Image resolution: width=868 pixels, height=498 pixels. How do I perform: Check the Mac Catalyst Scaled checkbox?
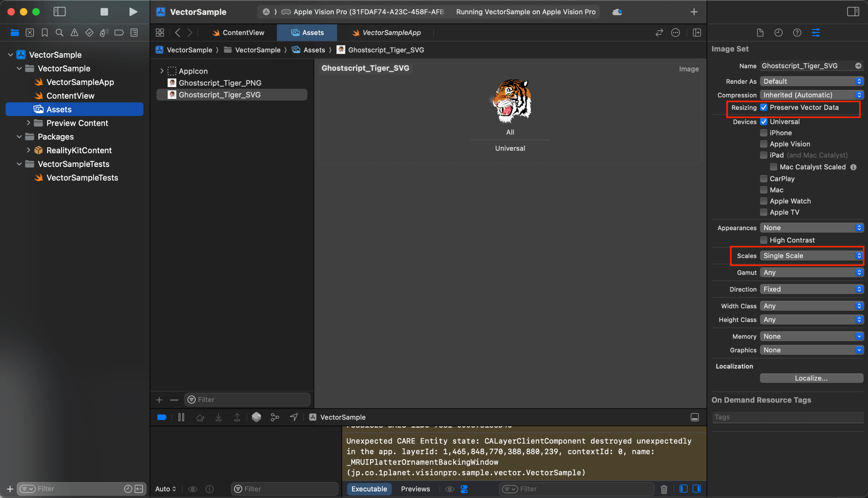click(x=774, y=167)
